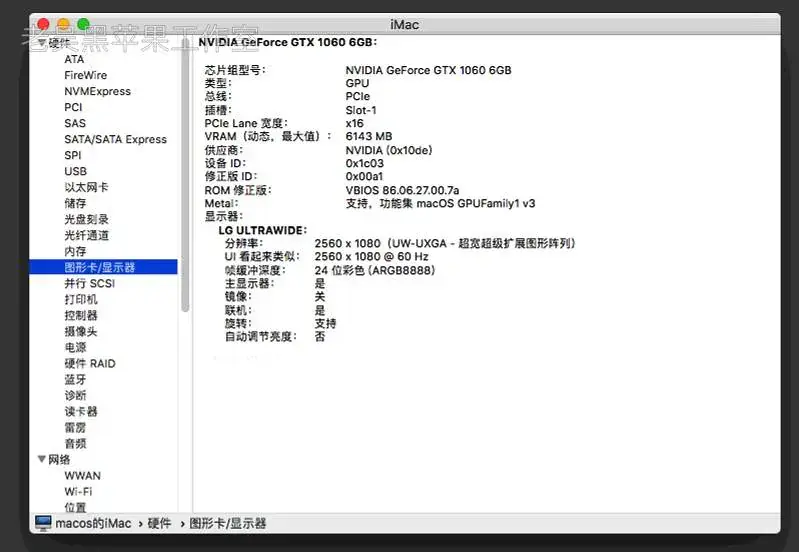Click the PCIe lane width x16
Screen dimensions: 799x552
click(355, 123)
